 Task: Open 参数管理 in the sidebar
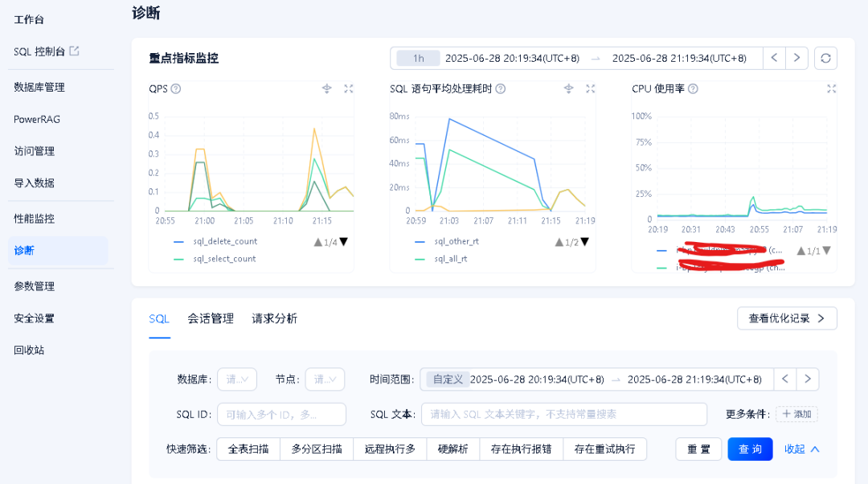click(x=35, y=286)
